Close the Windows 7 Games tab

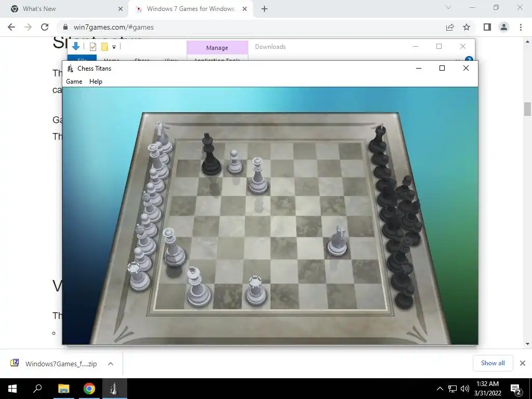tap(245, 9)
